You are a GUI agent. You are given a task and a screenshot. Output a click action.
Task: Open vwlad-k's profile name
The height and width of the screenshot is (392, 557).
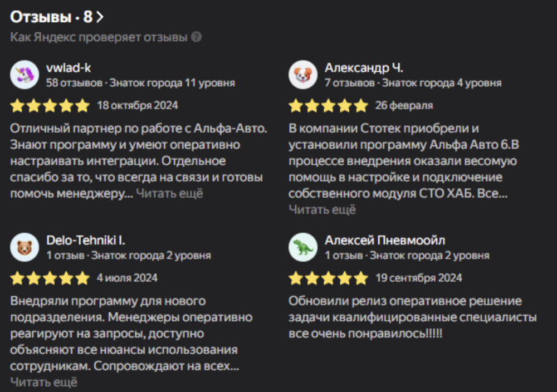[69, 68]
